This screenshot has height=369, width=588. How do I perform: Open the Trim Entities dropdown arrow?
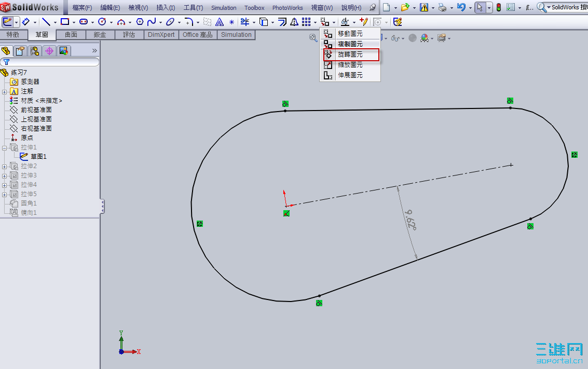click(254, 22)
